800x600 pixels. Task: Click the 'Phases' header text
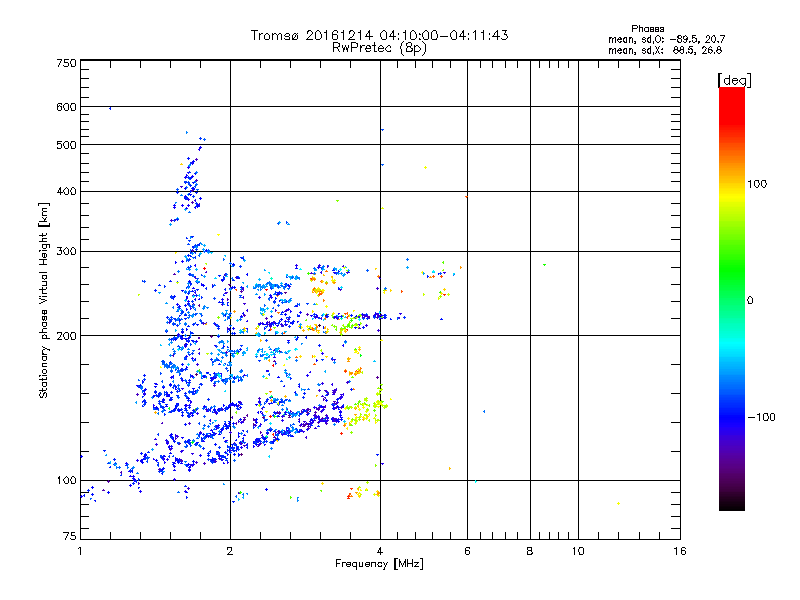point(647,29)
